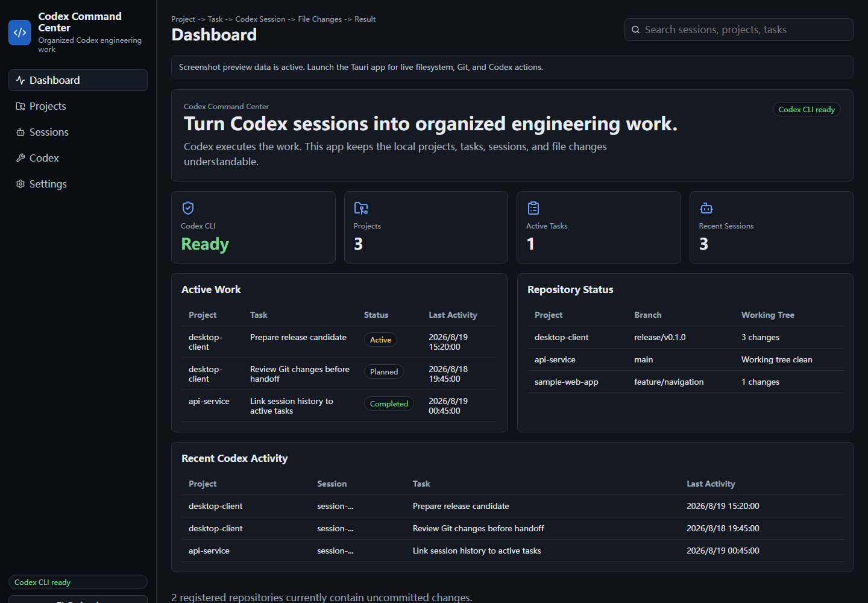Click the magnifier icon in the search box

coord(635,30)
